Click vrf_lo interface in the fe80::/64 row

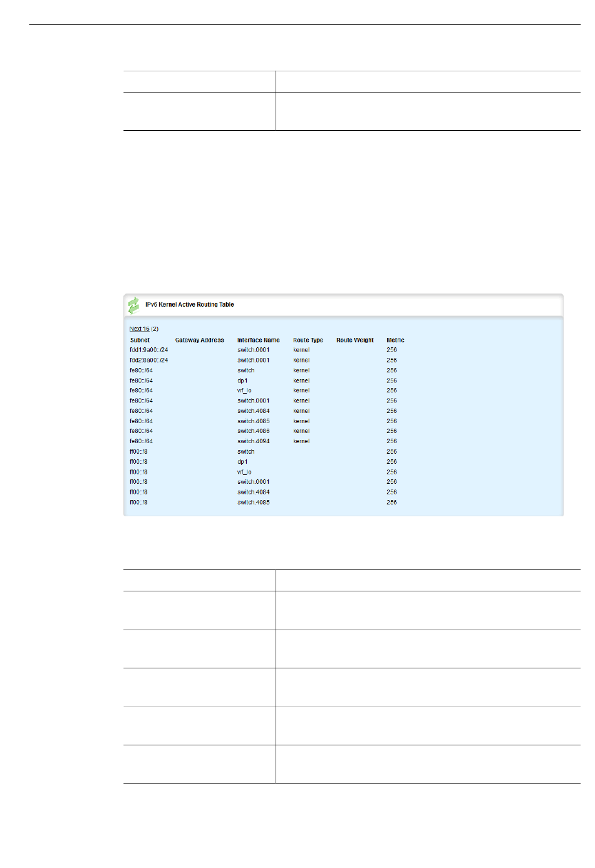[244, 391]
